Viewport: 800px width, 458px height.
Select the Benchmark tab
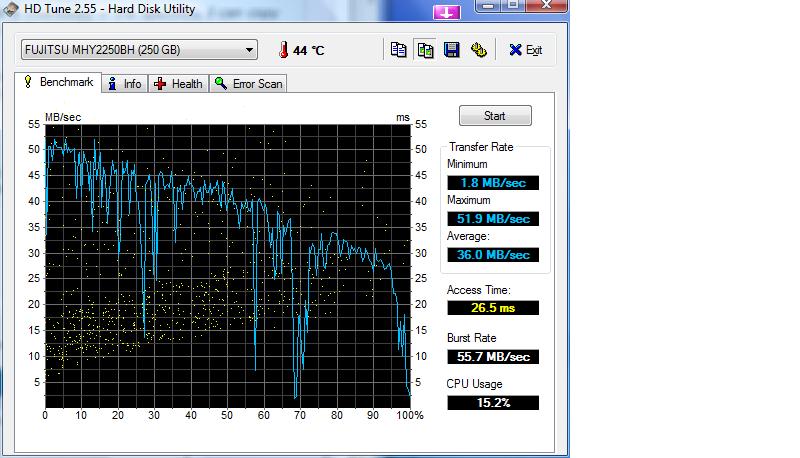click(58, 83)
